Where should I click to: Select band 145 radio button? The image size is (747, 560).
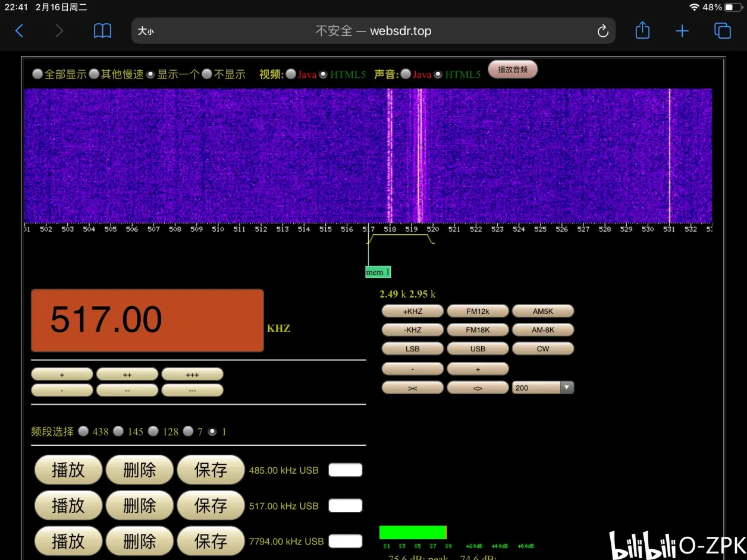118,432
